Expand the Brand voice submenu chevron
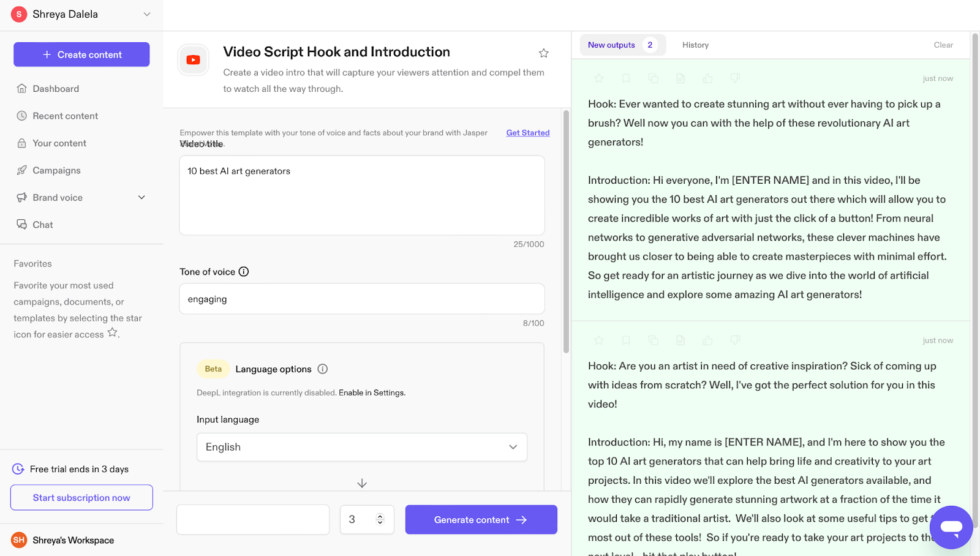The image size is (980, 556). (141, 198)
